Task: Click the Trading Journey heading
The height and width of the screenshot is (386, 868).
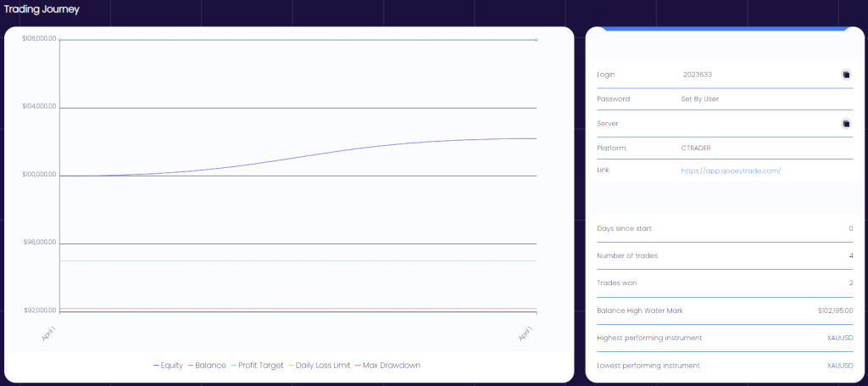Action: 42,9
